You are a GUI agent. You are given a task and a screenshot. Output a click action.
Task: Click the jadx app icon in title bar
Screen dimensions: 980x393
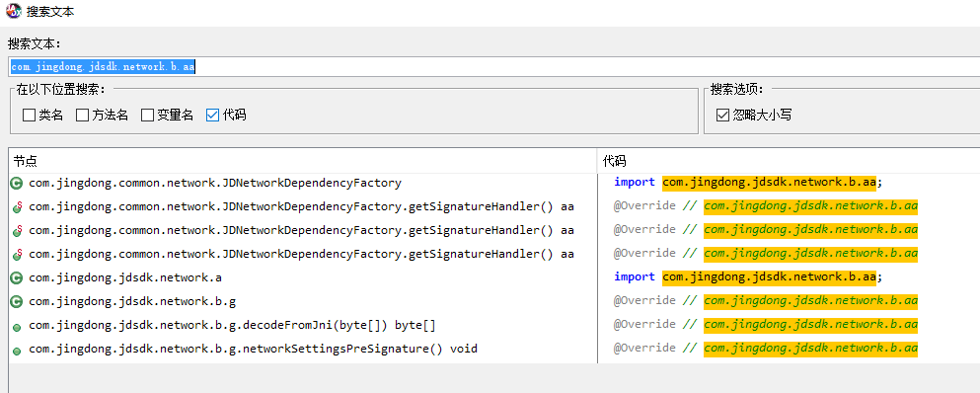(13, 11)
